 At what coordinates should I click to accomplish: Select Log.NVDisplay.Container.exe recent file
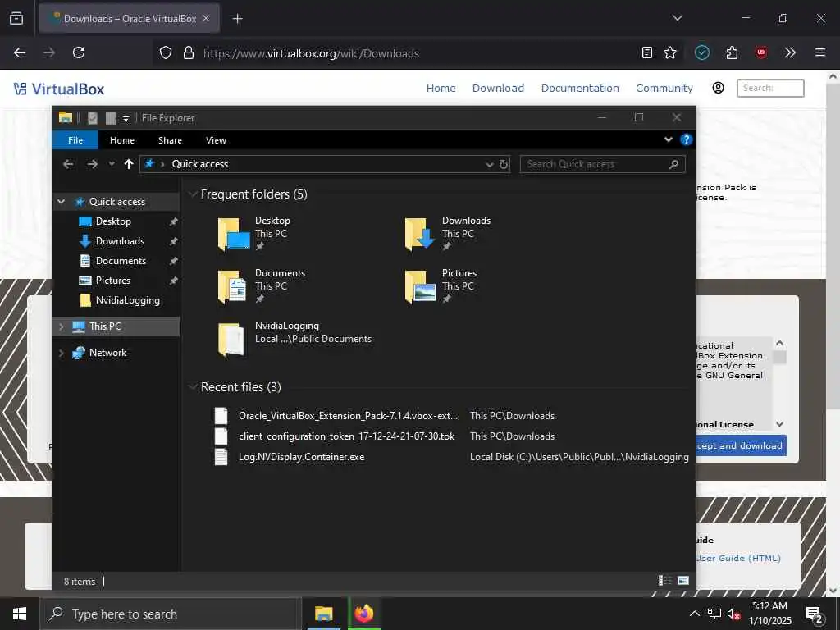[x=301, y=457]
